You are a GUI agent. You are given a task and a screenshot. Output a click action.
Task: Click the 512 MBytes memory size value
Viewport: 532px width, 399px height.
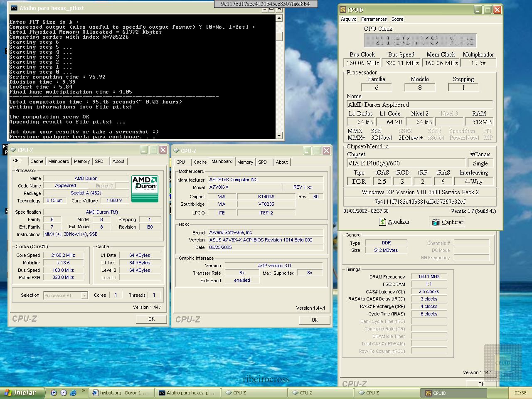point(386,250)
